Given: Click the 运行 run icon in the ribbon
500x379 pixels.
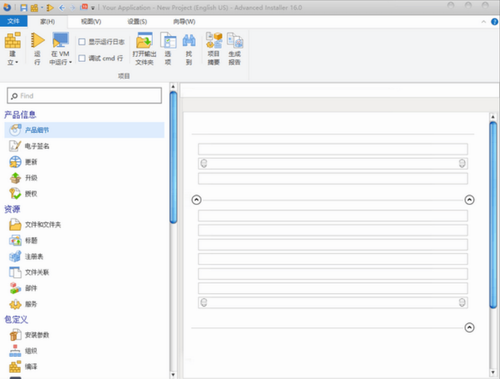Looking at the screenshot, I should (37, 49).
